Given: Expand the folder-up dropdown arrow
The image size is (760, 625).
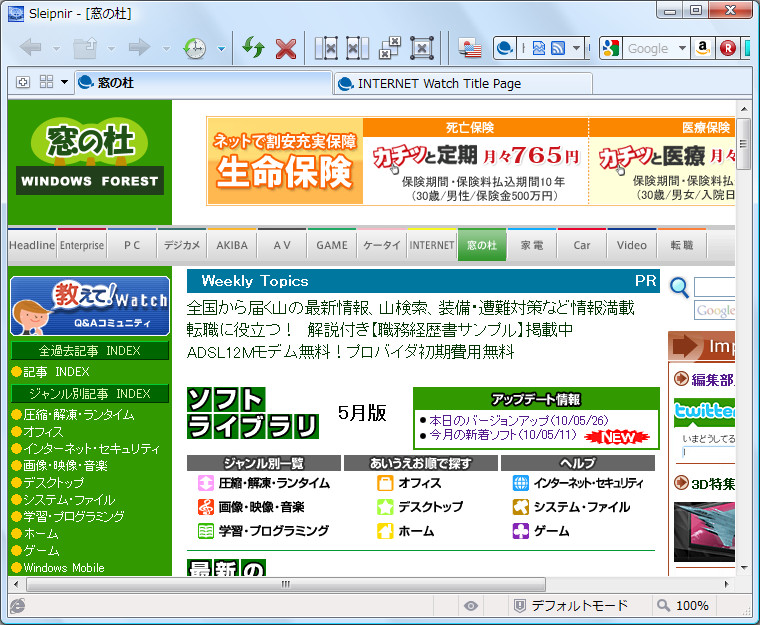Looking at the screenshot, I should 111,48.
